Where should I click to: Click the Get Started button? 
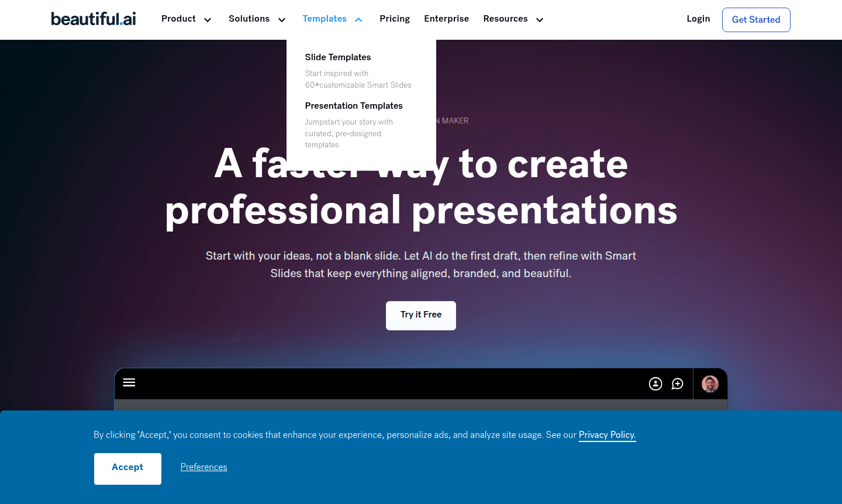pyautogui.click(x=756, y=19)
